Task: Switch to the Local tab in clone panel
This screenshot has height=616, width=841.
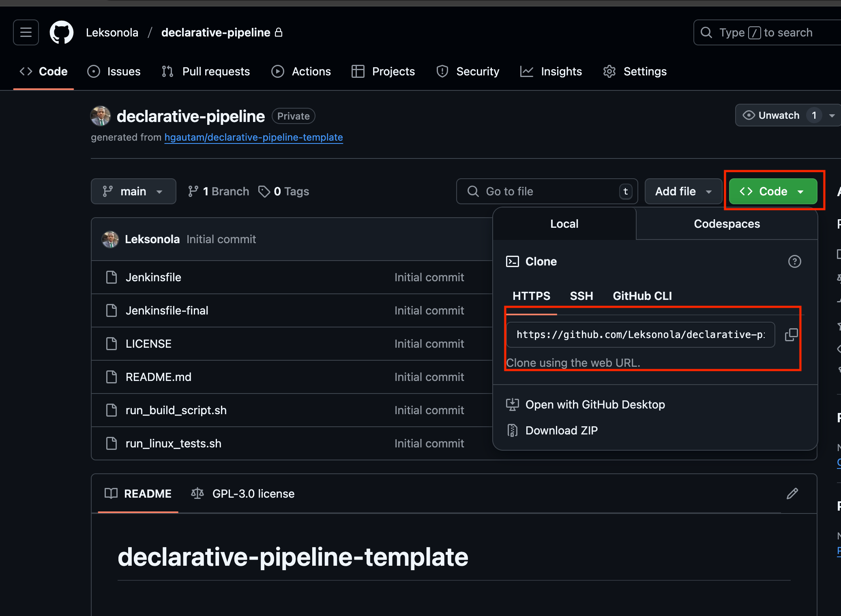Action: tap(564, 224)
